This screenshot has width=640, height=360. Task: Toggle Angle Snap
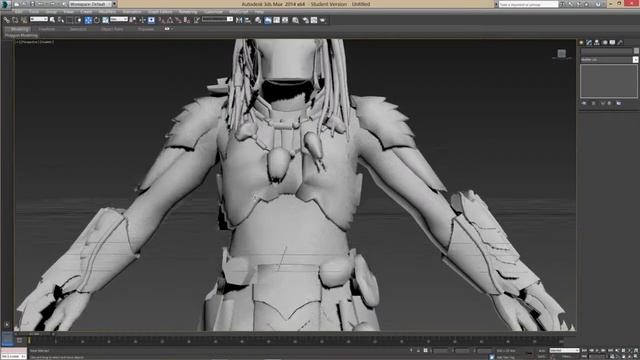[x=170, y=20]
